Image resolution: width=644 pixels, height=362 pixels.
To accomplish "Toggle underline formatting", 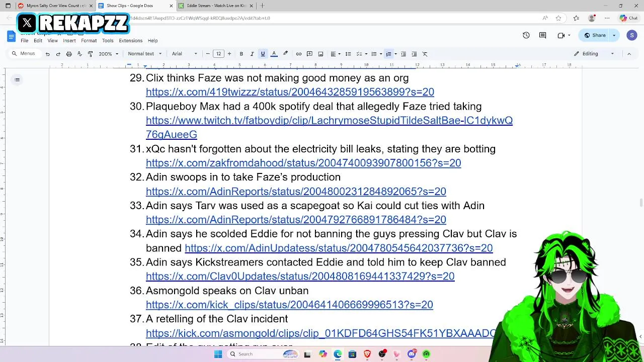I will tap(263, 54).
